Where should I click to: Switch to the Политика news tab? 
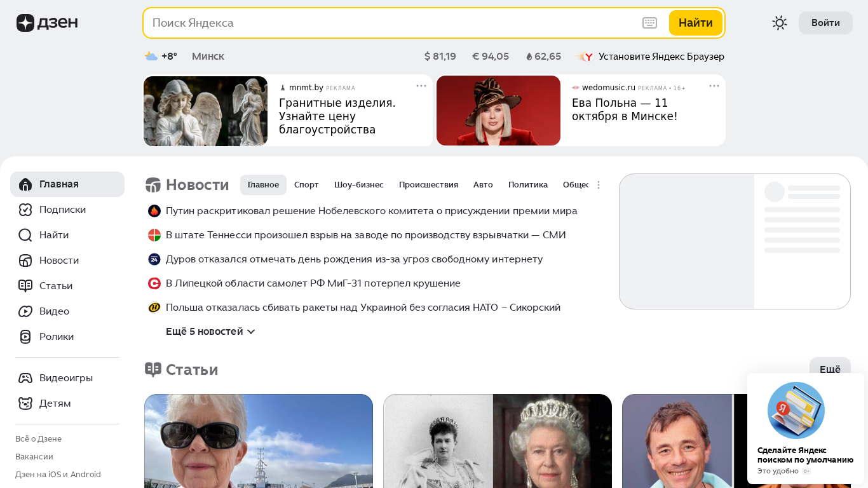(x=528, y=185)
